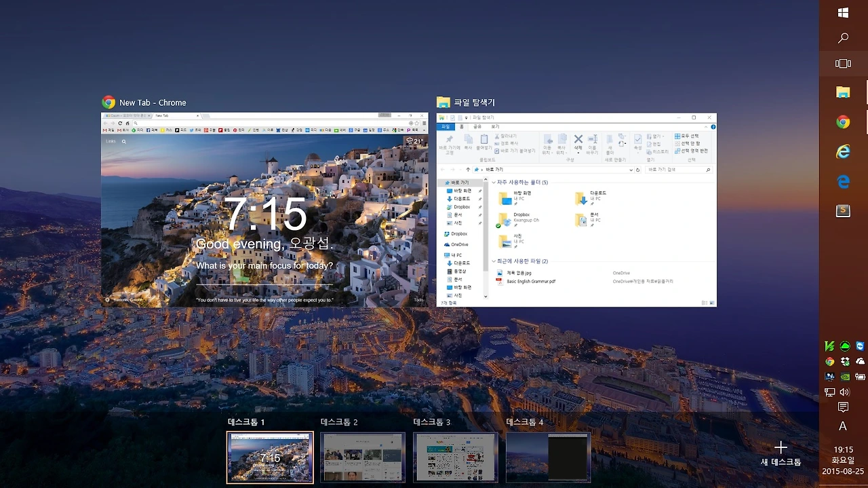Open the Action Center notifications icon

click(843, 407)
